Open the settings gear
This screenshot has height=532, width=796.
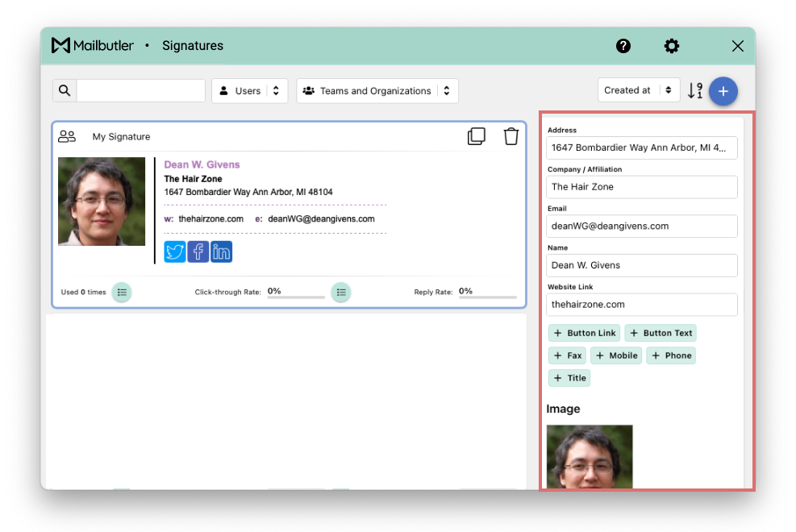[x=672, y=46]
